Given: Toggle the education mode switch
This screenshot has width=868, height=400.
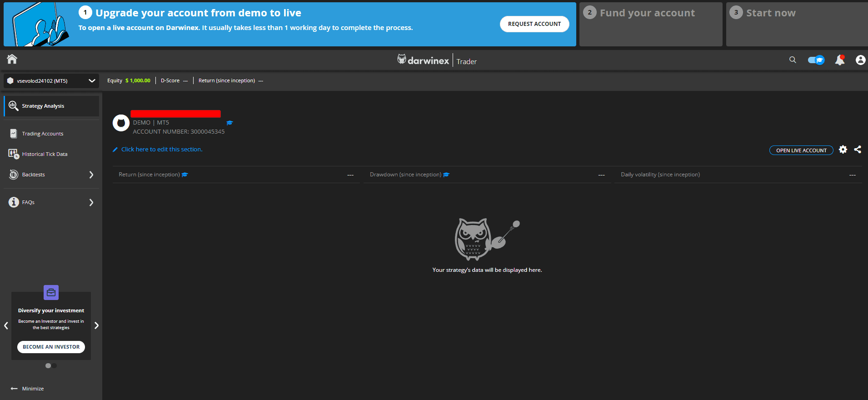Looking at the screenshot, I should (816, 60).
